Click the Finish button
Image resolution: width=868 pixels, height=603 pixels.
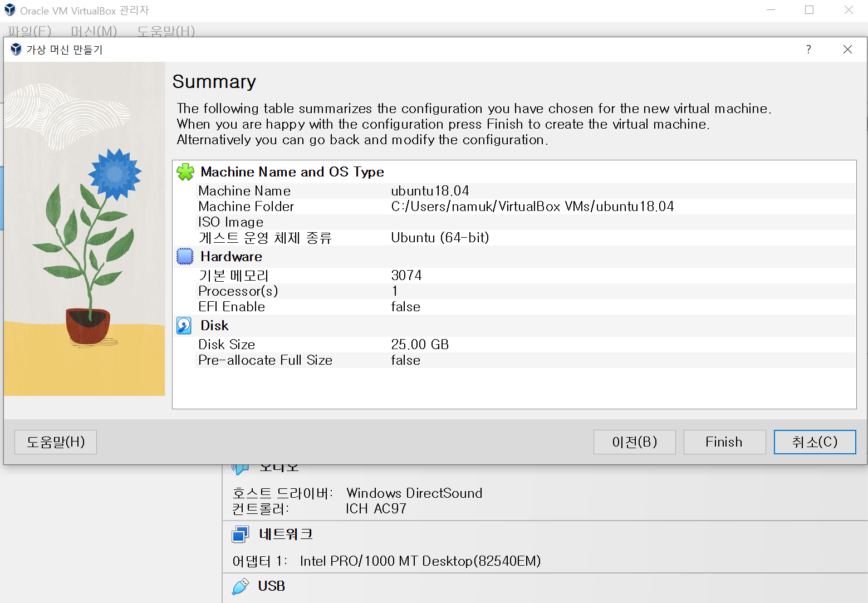click(x=724, y=442)
